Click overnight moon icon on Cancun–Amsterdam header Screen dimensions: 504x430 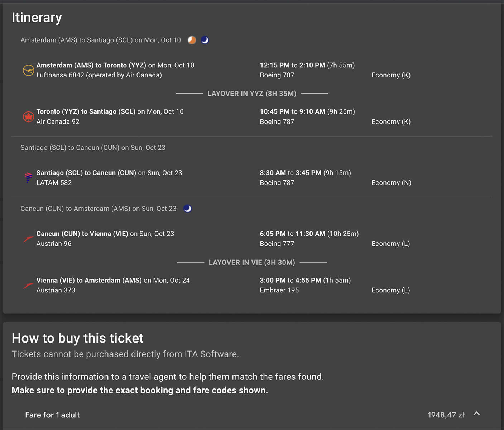[188, 209]
